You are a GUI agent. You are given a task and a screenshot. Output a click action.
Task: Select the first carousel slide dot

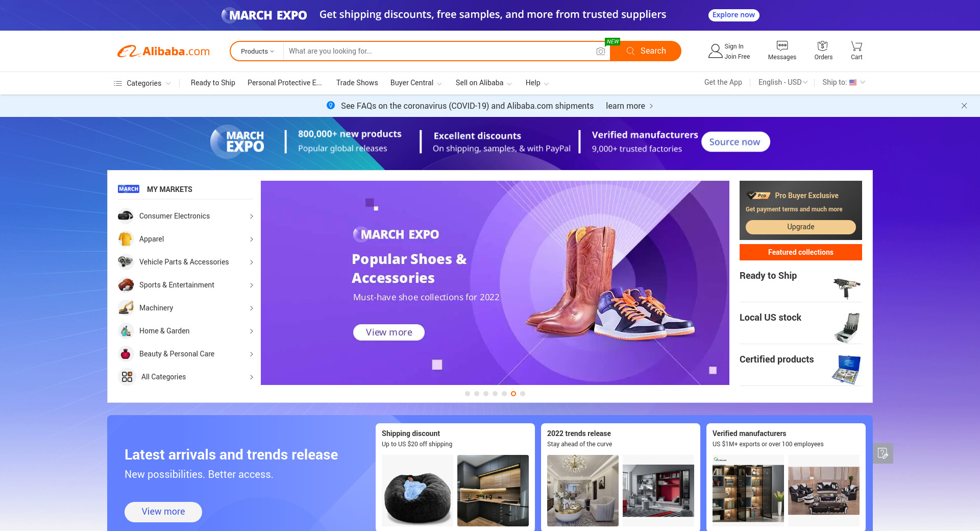[468, 394]
